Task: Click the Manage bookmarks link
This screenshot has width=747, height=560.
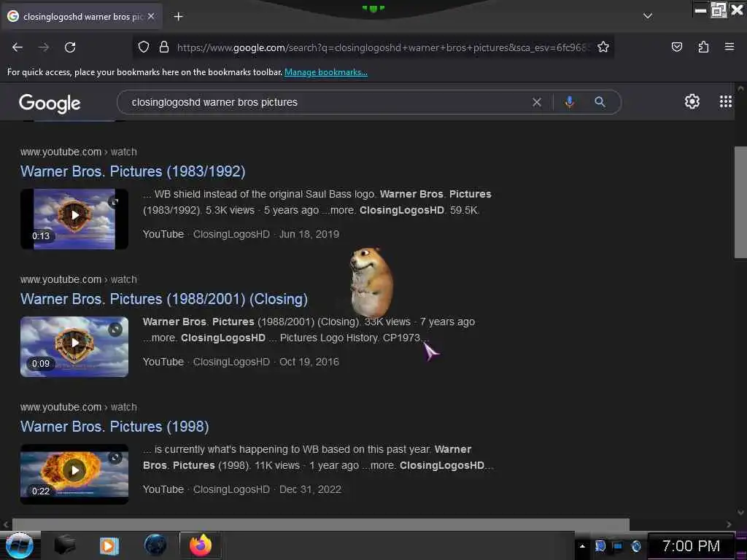Action: [x=326, y=72]
